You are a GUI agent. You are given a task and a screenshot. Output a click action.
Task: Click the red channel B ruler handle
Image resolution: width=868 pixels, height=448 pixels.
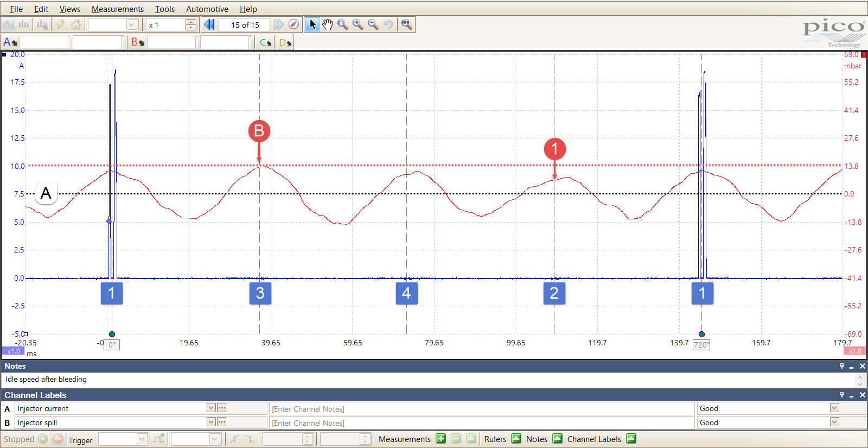[x=864, y=54]
